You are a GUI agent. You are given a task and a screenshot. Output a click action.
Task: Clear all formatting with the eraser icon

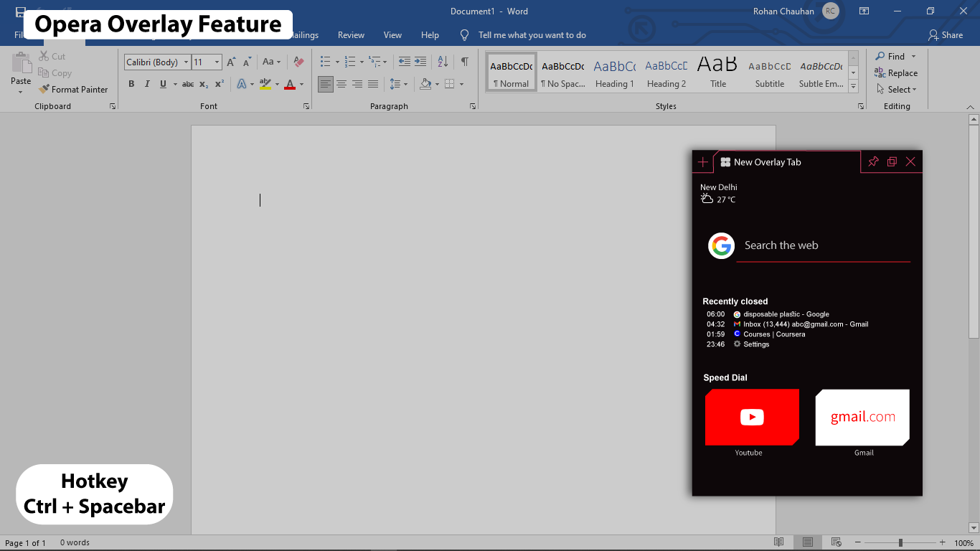coord(299,62)
